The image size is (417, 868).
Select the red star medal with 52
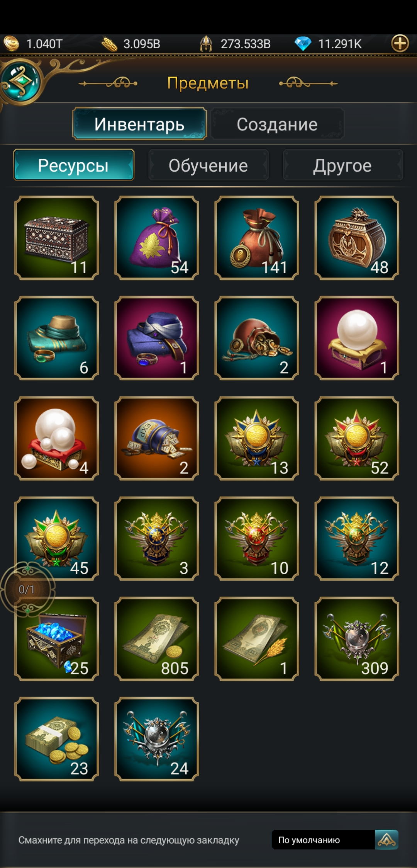(x=357, y=438)
